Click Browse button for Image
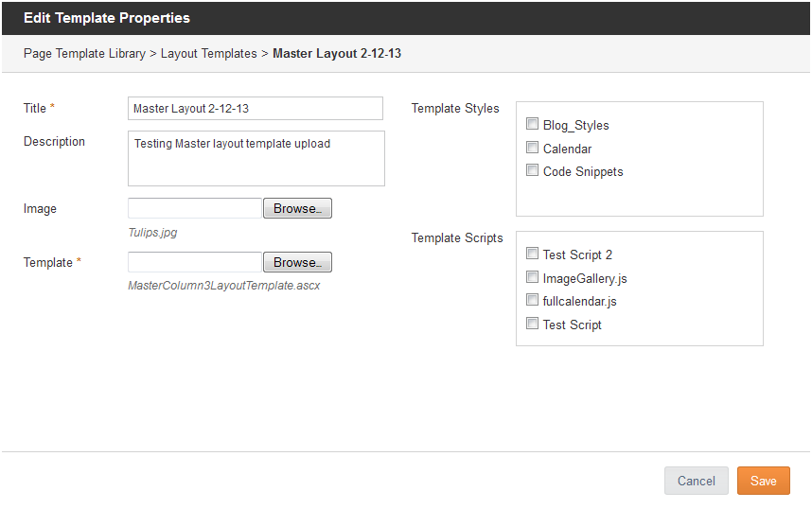Viewport: 812px width, 509px height. tap(297, 208)
